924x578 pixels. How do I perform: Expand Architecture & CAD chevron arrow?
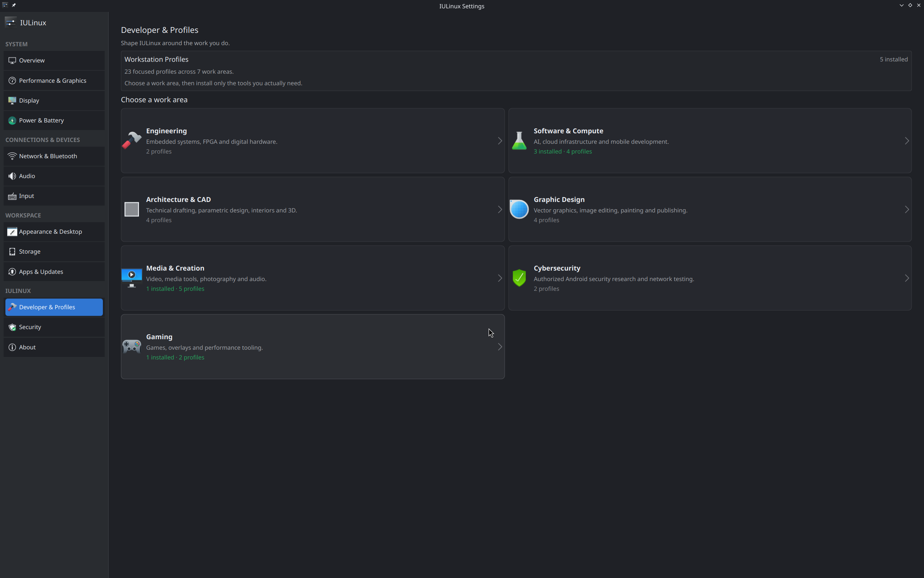pos(500,210)
